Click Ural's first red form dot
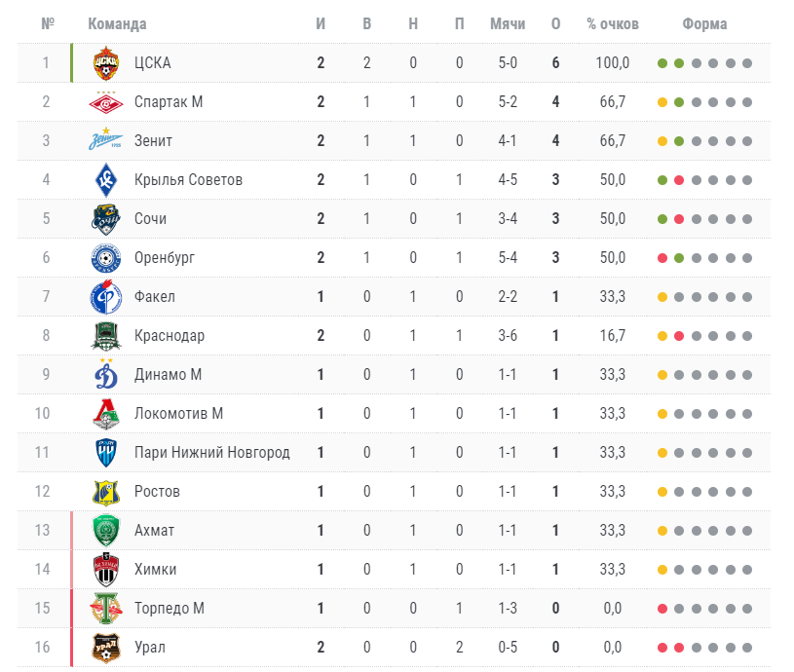 662,648
